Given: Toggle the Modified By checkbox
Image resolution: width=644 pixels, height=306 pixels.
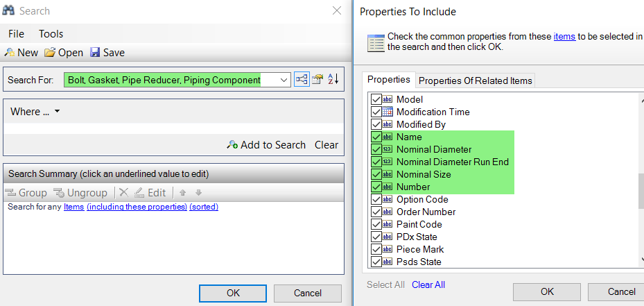Looking at the screenshot, I should click(376, 124).
